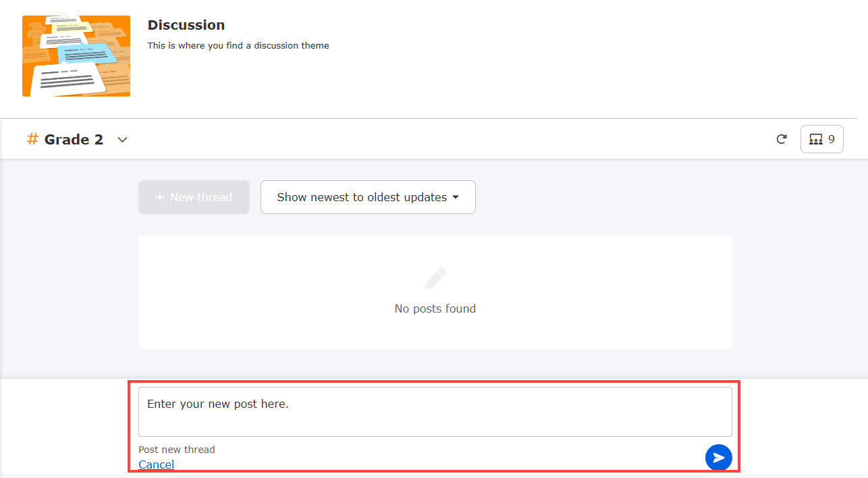The image size is (868, 478).
Task: Refresh the discussion thread list
Action: 782,139
